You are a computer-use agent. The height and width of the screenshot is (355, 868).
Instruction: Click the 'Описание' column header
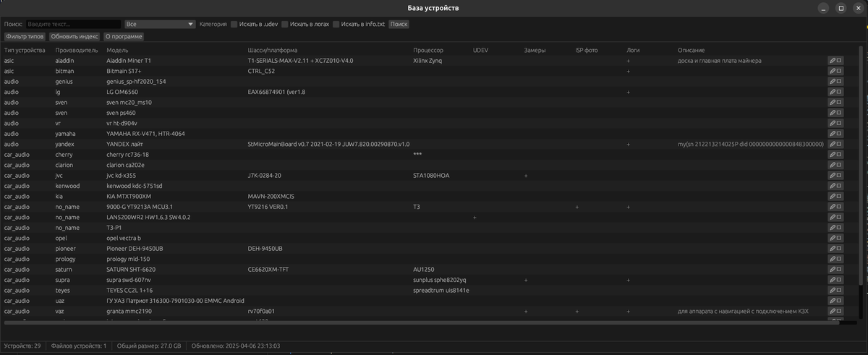(x=691, y=51)
